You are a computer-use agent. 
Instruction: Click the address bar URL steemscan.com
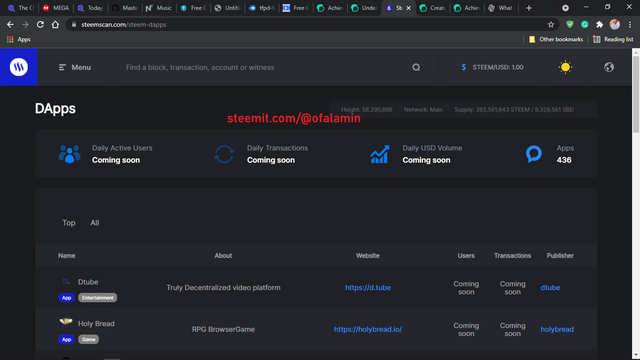124,24
